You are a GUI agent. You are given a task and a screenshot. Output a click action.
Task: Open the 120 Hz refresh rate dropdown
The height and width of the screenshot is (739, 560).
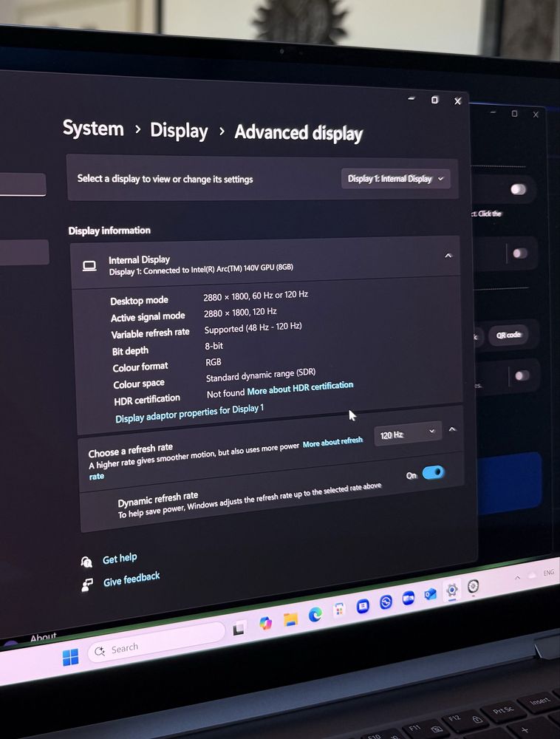tap(407, 434)
